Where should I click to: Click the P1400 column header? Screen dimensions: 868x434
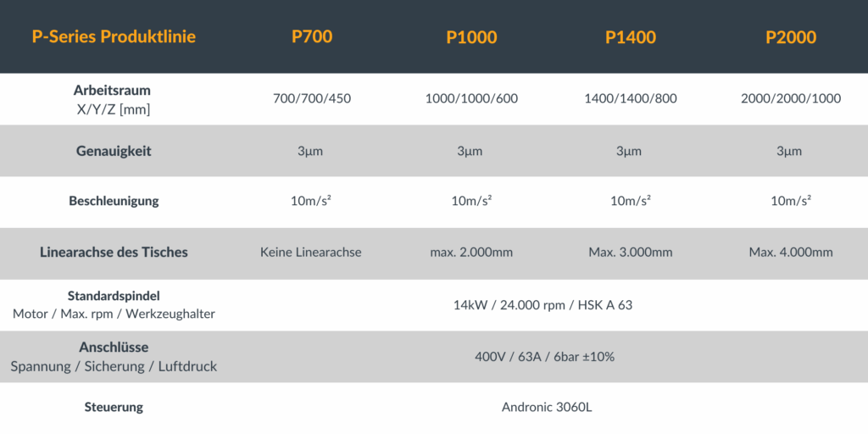pyautogui.click(x=630, y=37)
